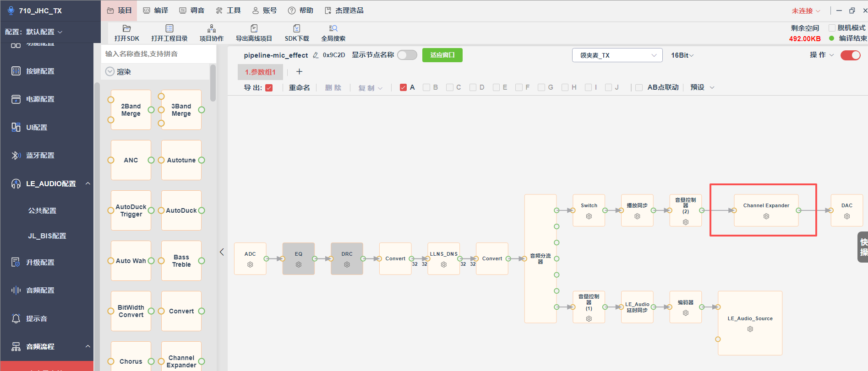Check the B group checkbox

[x=426, y=87]
